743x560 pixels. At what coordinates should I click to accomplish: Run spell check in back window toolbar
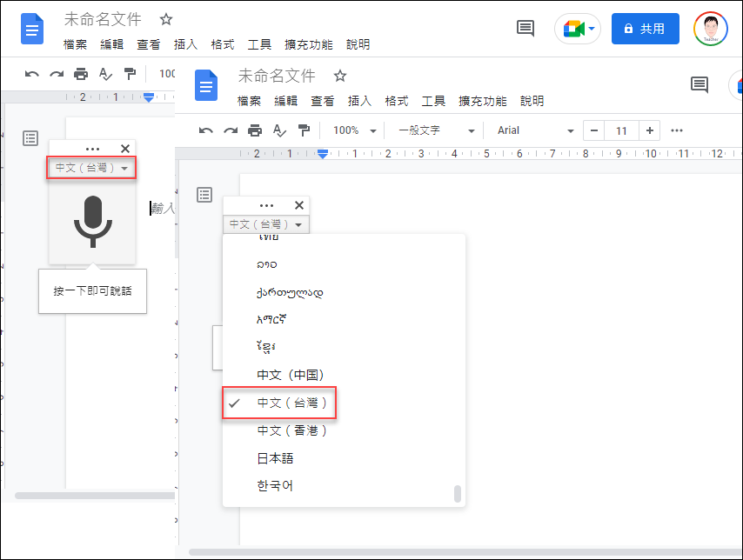[x=105, y=74]
